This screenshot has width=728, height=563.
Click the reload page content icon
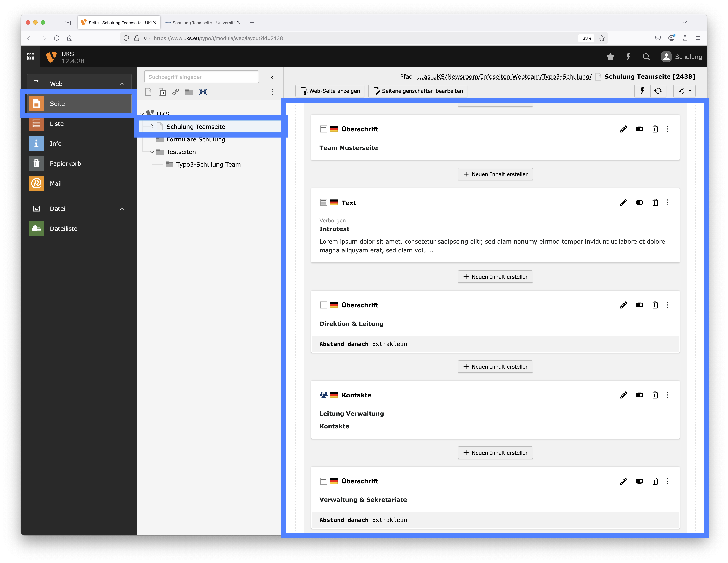[658, 91]
